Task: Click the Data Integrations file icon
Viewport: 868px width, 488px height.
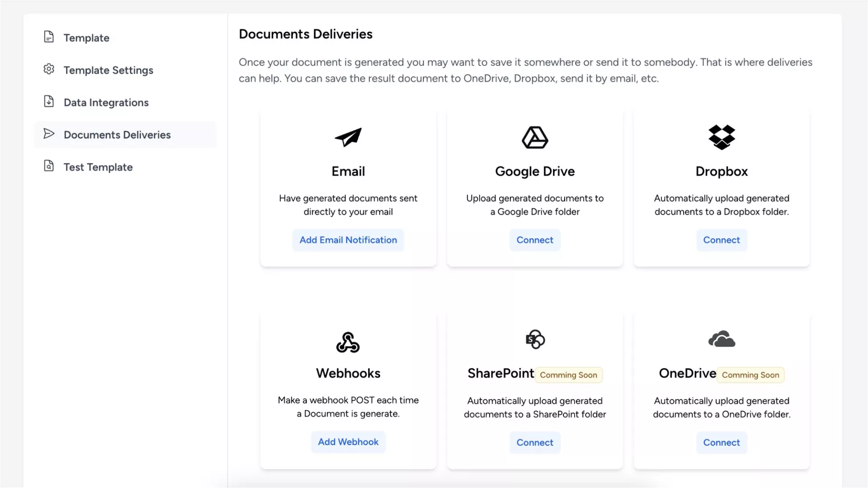Action: tap(49, 102)
